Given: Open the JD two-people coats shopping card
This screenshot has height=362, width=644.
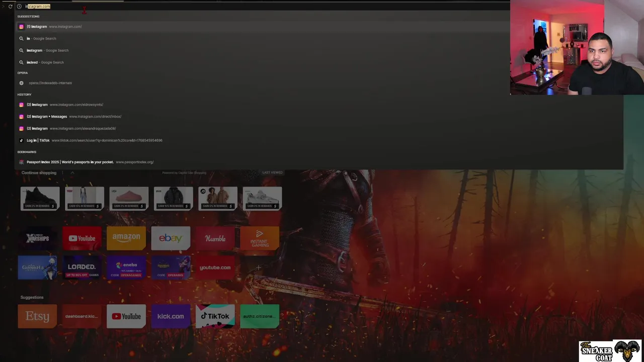Looking at the screenshot, I should click(218, 198).
